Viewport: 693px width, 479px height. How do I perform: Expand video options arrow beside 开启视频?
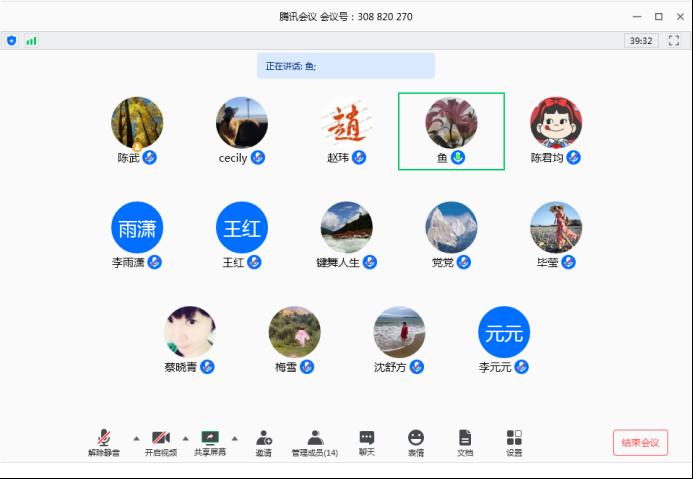tap(185, 438)
